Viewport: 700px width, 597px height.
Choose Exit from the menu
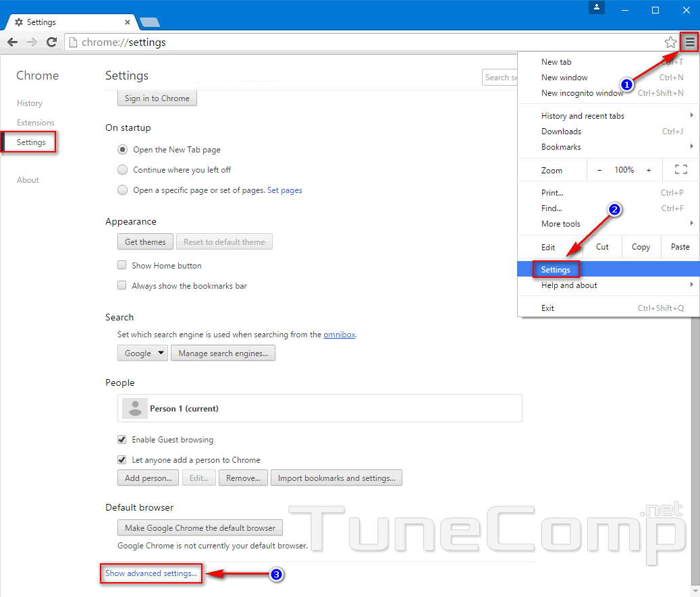[x=608, y=308]
